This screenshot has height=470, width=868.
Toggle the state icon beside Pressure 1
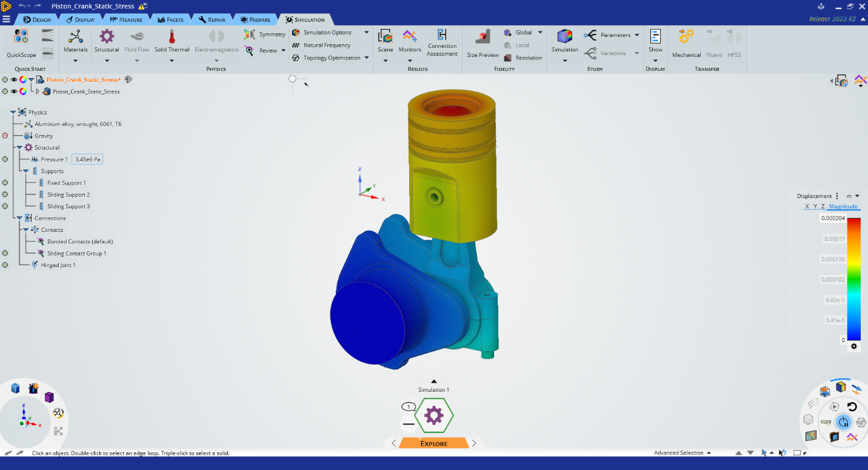point(5,159)
